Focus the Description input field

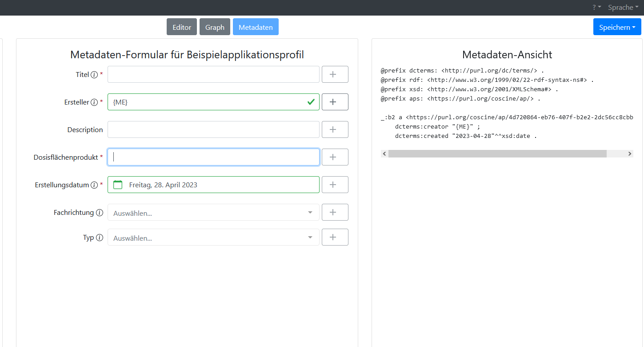[x=213, y=129]
